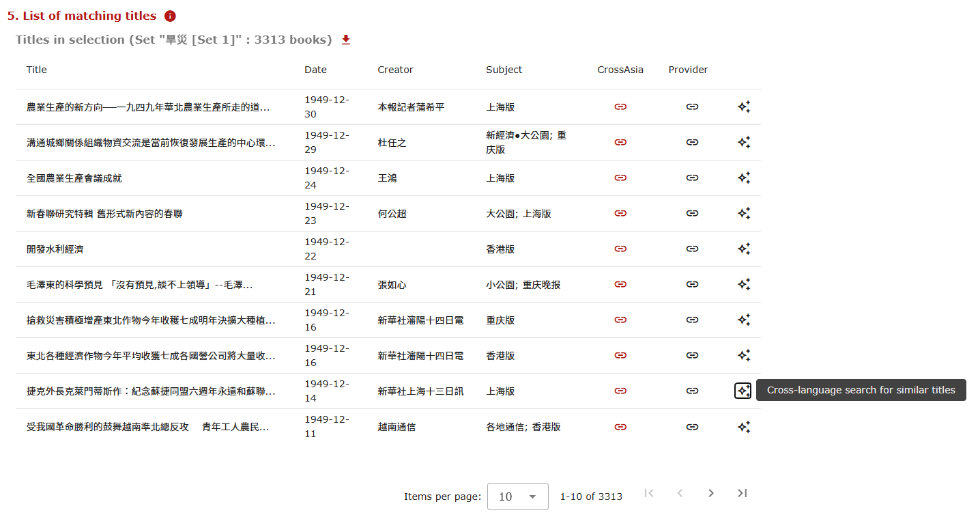Image resolution: width=980 pixels, height=517 pixels.
Task: Click the Title column header
Action: click(x=37, y=70)
